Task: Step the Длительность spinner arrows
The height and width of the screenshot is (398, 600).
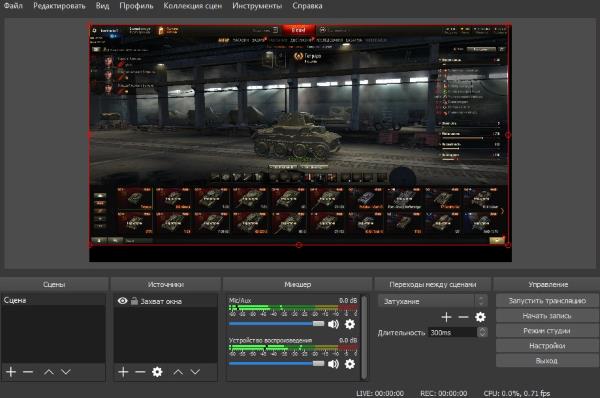Action: tap(483, 333)
